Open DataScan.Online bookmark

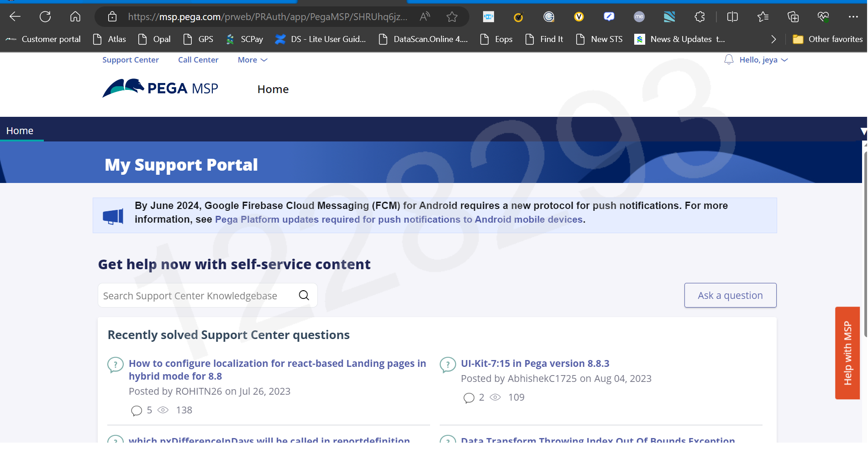tap(423, 39)
